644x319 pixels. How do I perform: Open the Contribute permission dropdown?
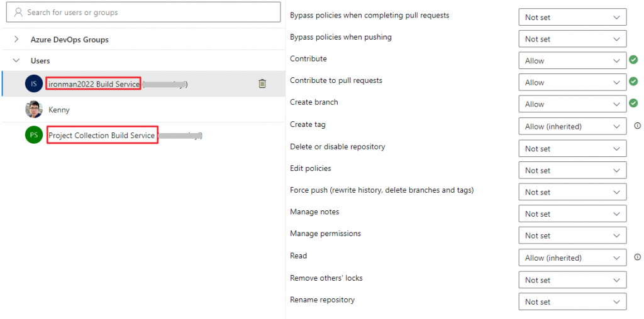click(x=572, y=61)
